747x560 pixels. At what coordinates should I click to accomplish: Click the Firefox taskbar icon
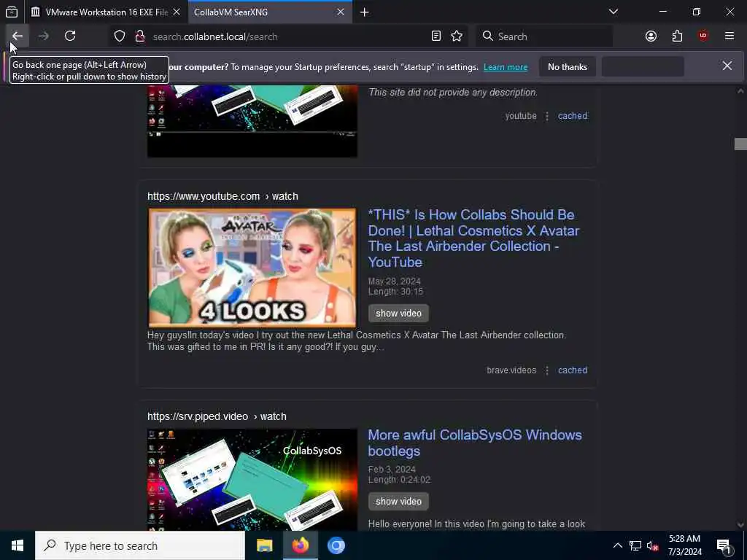(x=300, y=545)
